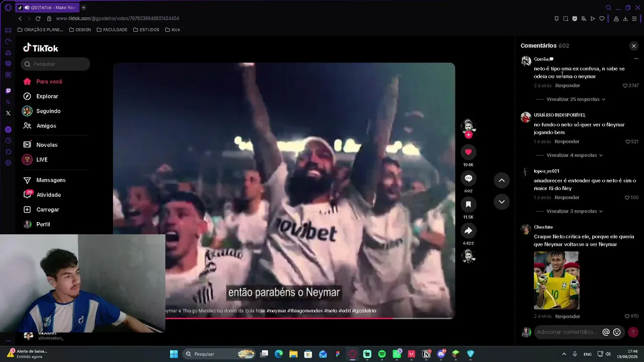Open the emoji picker in comment box
The height and width of the screenshot is (362, 644).
617,332
